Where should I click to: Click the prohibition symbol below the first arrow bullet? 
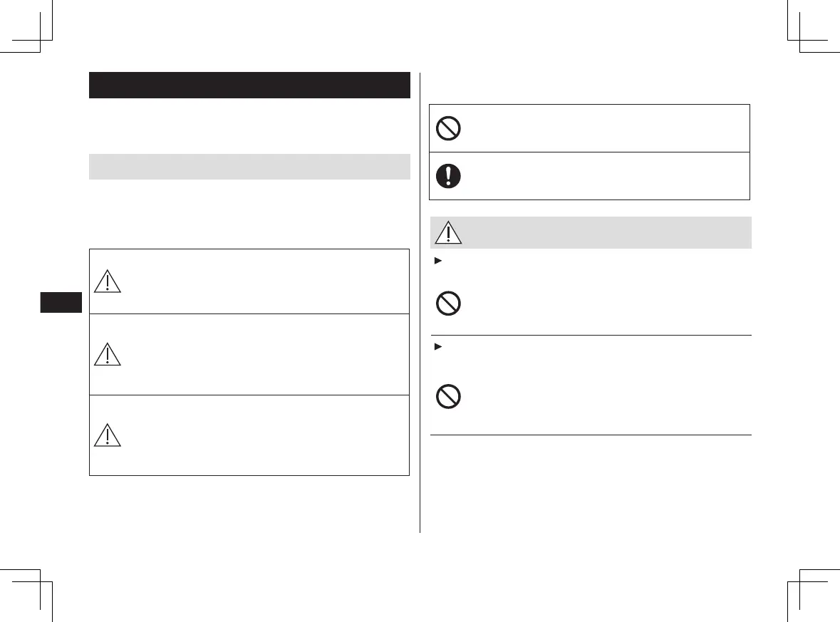(449, 304)
